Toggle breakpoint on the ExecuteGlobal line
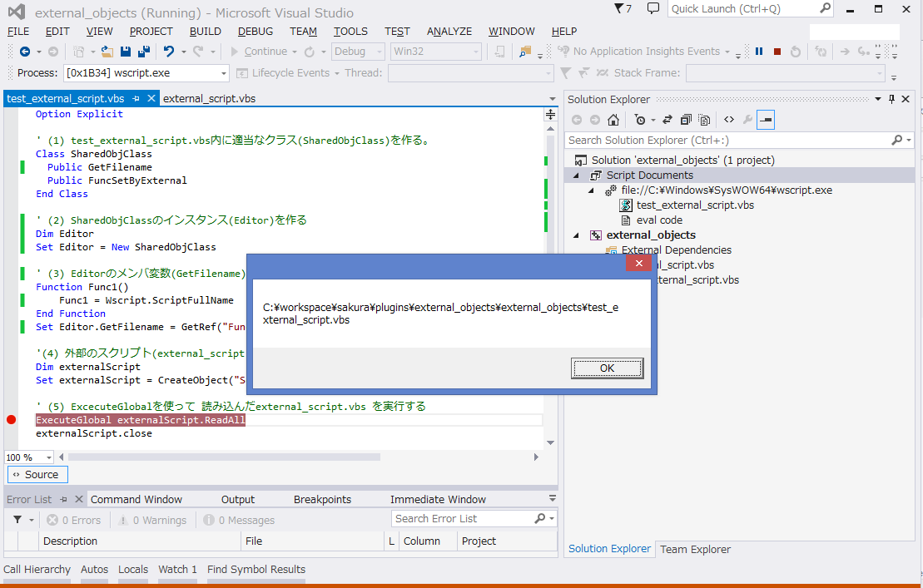Screen dimensions: 923x588 (x=11, y=419)
